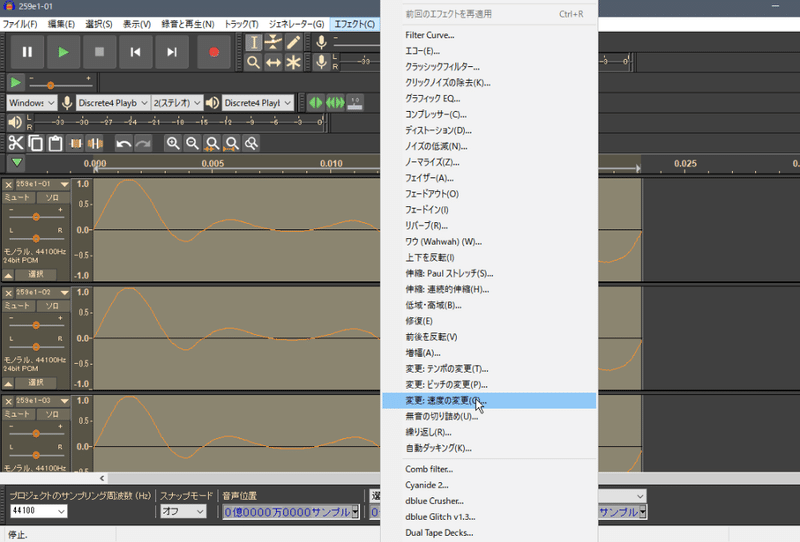Screen dimensions: 800x542
Task: Click the timeline options green triangle
Action: [x=17, y=163]
